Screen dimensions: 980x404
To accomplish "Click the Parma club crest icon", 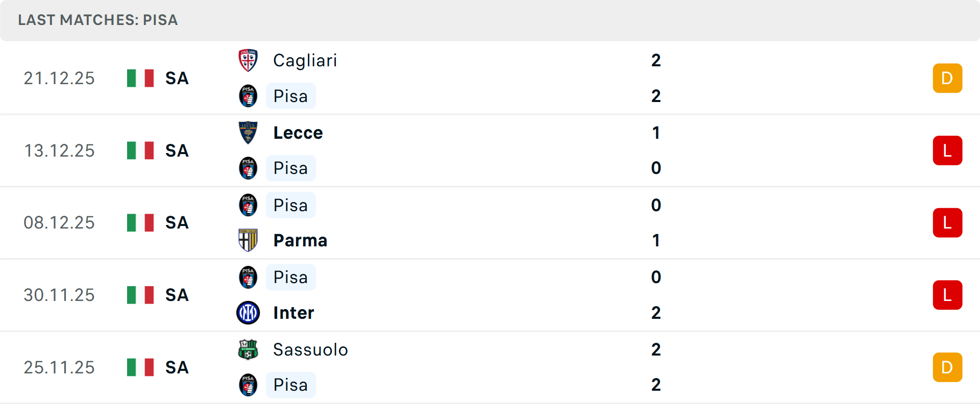I will coord(248,240).
